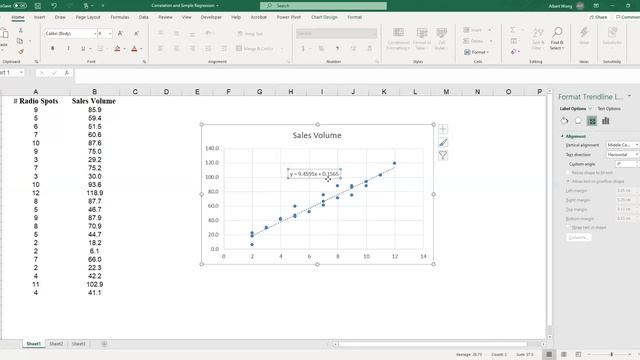640x360 pixels.
Task: Select the Fill & Line pane icon
Action: 564,121
